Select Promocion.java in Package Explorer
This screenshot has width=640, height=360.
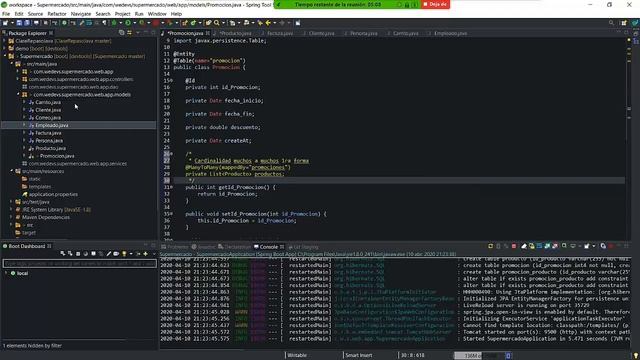pos(57,156)
